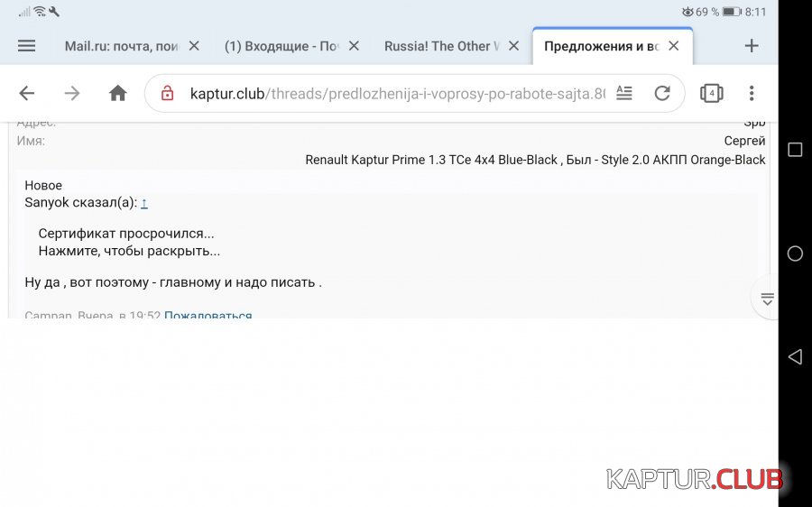
Task: Go to browser home page
Action: [x=118, y=93]
